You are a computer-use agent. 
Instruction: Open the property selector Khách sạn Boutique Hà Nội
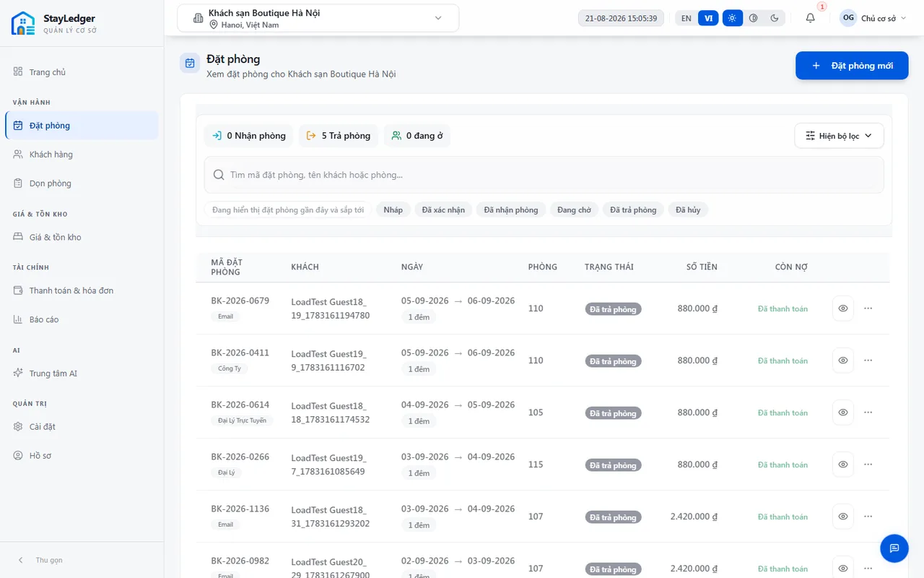[318, 18]
